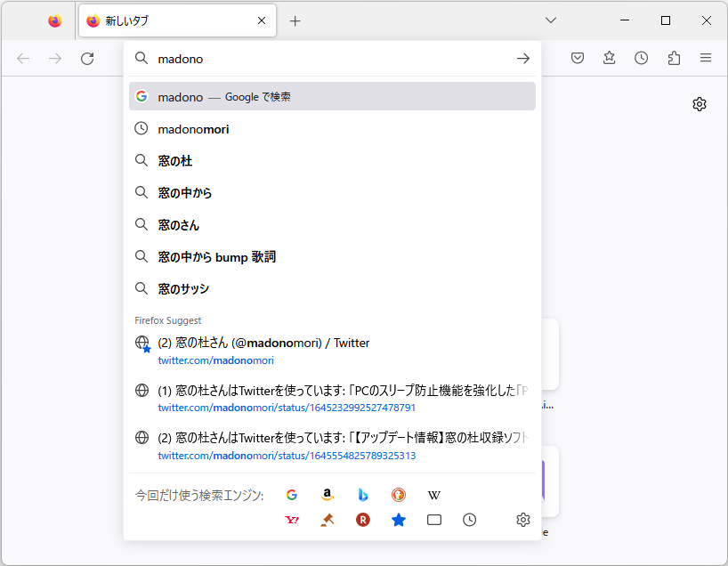Open the extensions puzzle-piece icon
Screen dimensions: 728x566
click(x=674, y=57)
